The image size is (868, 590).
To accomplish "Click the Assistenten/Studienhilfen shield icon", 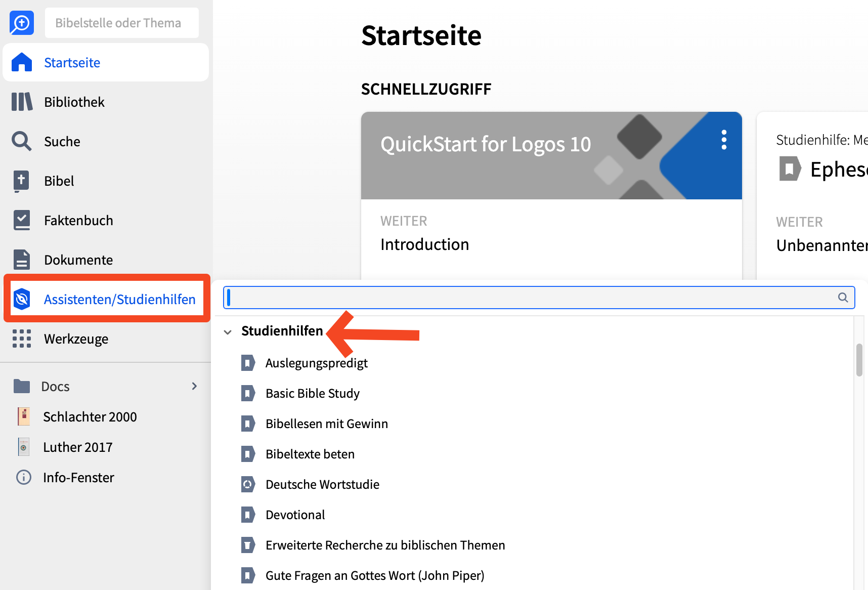I will (x=22, y=299).
